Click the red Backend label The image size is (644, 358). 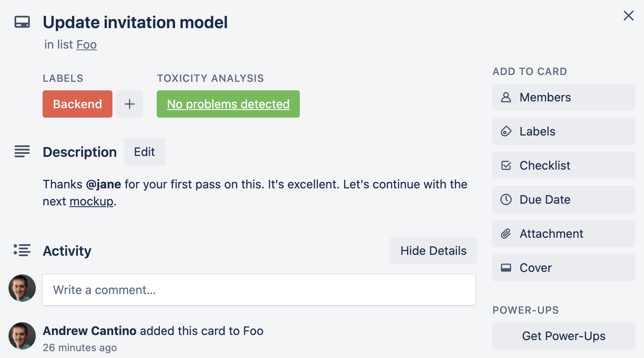click(x=78, y=104)
